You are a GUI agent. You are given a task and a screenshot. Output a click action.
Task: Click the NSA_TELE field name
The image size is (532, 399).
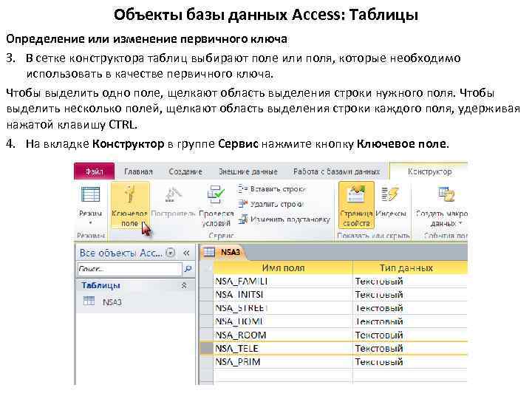click(x=283, y=349)
